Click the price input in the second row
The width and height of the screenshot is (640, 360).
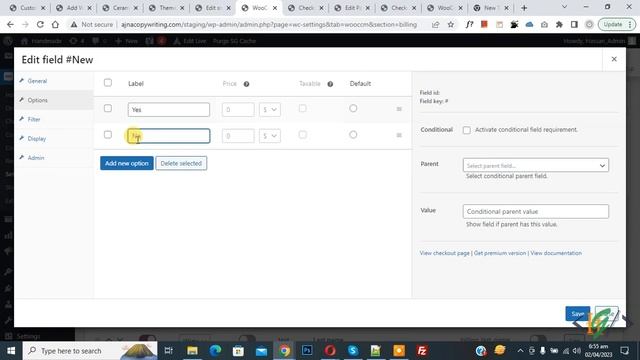[x=238, y=136]
